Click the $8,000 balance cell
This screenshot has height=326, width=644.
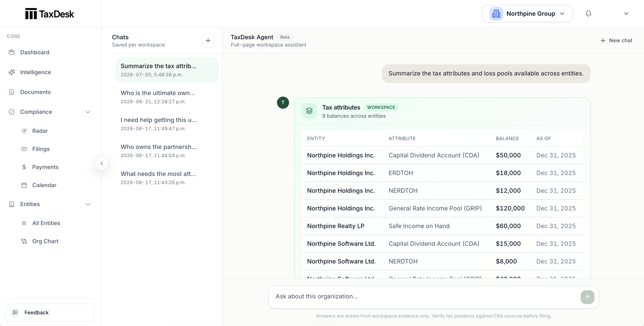tap(506, 261)
